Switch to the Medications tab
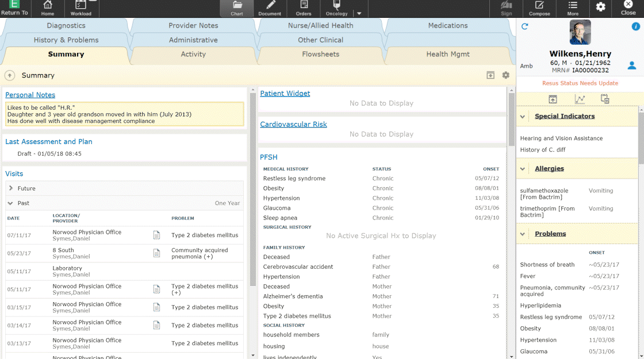644x359 pixels. pyautogui.click(x=448, y=25)
